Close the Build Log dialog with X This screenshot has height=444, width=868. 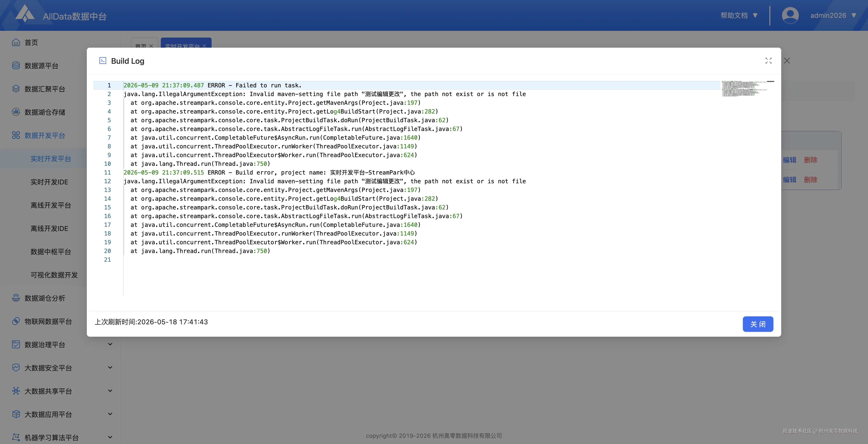(787, 61)
